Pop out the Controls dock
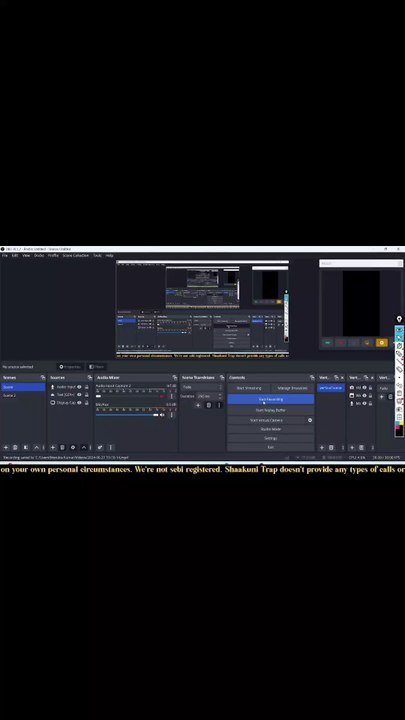The width and height of the screenshot is (405, 720). (x=312, y=377)
